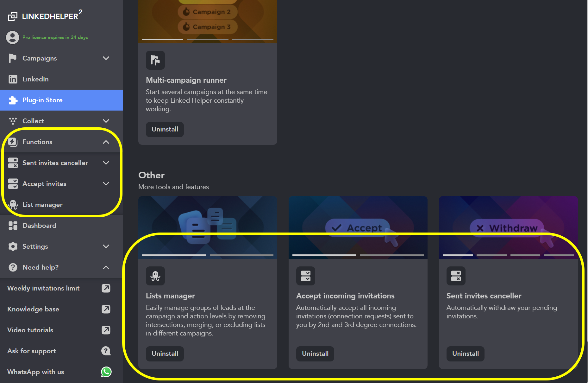Click the LinkedHelper logo icon
This screenshot has width=588, height=383.
click(13, 16)
